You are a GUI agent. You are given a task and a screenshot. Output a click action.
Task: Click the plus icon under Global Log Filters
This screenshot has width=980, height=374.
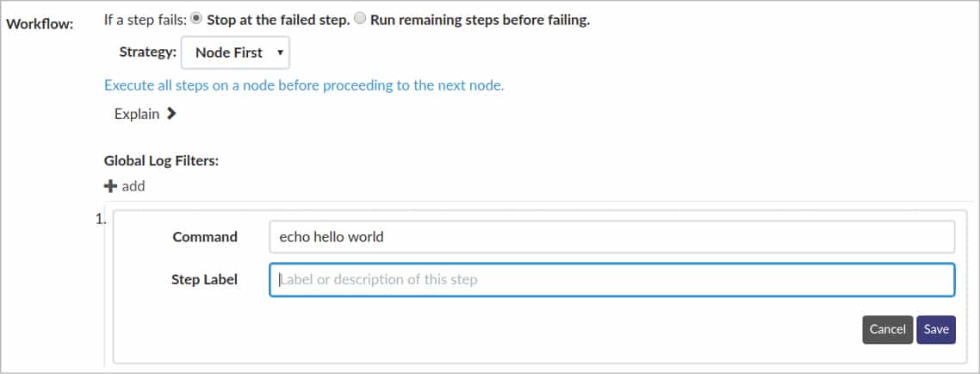tap(110, 186)
